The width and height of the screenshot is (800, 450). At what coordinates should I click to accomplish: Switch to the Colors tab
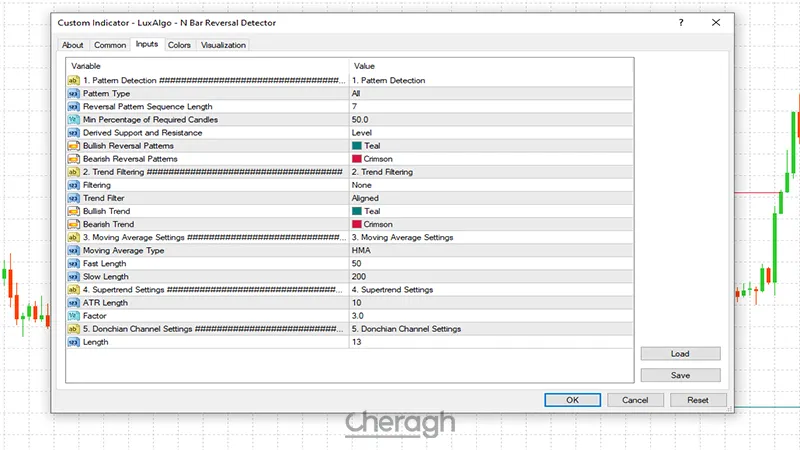(x=180, y=45)
